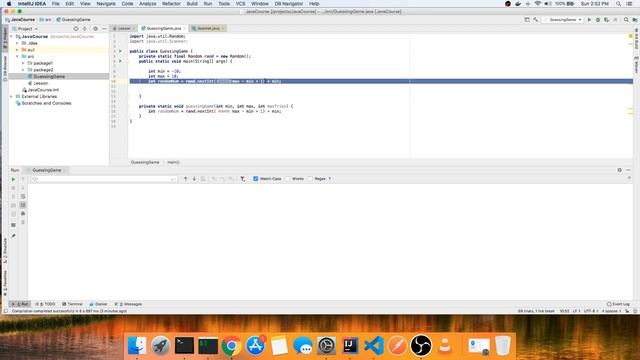
Task: Enable the Regex checkbox
Action: coord(310,179)
